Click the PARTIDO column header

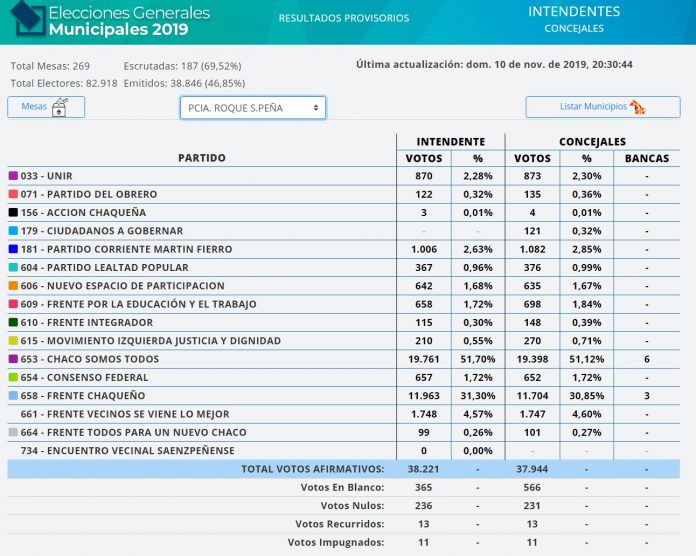(x=202, y=158)
